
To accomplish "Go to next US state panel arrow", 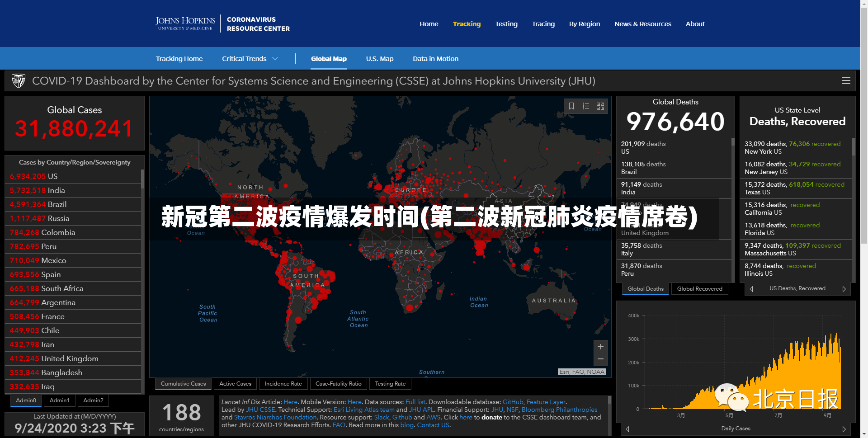I will tap(844, 289).
